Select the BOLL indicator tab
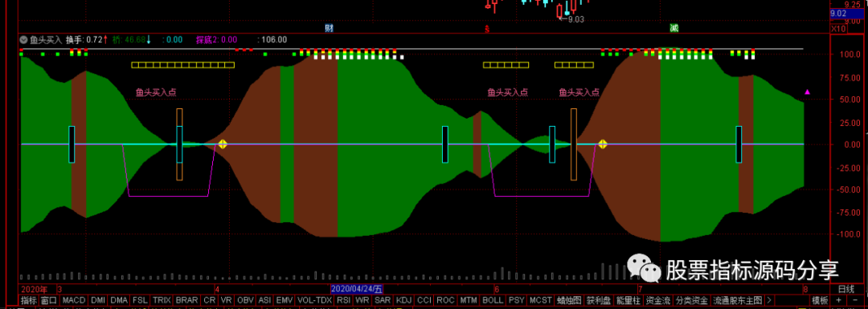The height and width of the screenshot is (309, 868). pyautogui.click(x=493, y=300)
